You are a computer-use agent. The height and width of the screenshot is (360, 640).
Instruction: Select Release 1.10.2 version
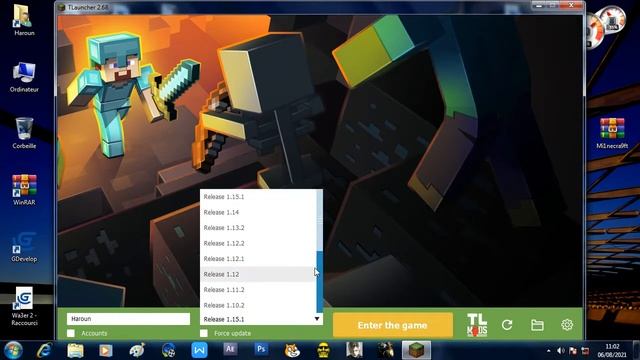point(258,305)
